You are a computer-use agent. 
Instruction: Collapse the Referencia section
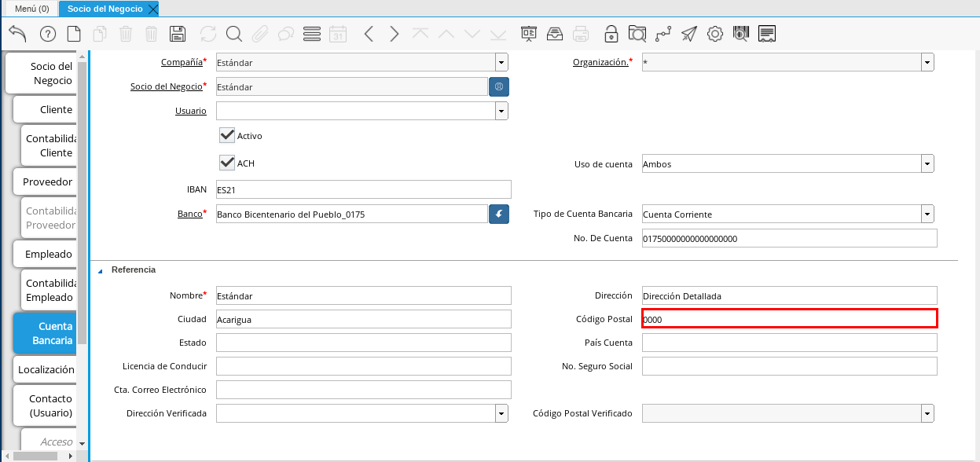100,270
